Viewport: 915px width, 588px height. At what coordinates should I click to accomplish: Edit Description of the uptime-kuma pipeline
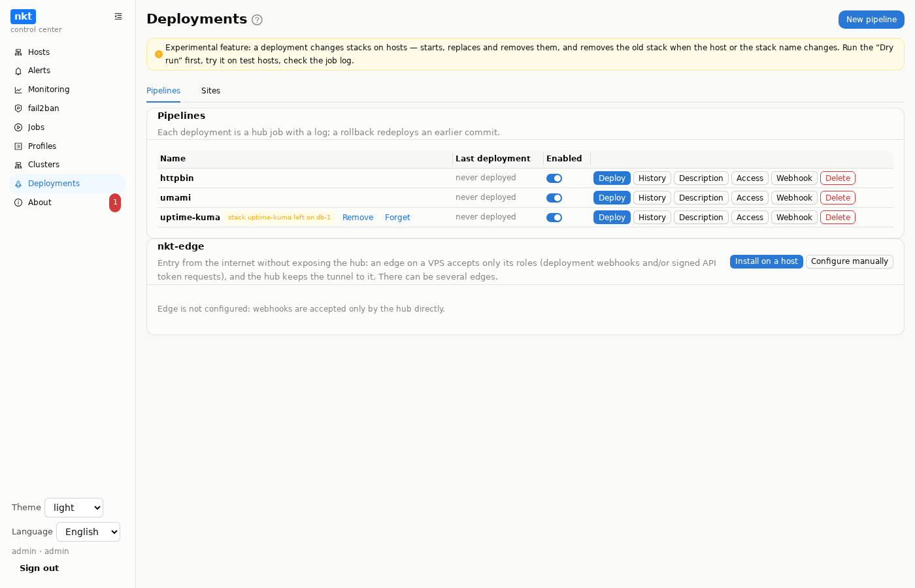point(701,218)
